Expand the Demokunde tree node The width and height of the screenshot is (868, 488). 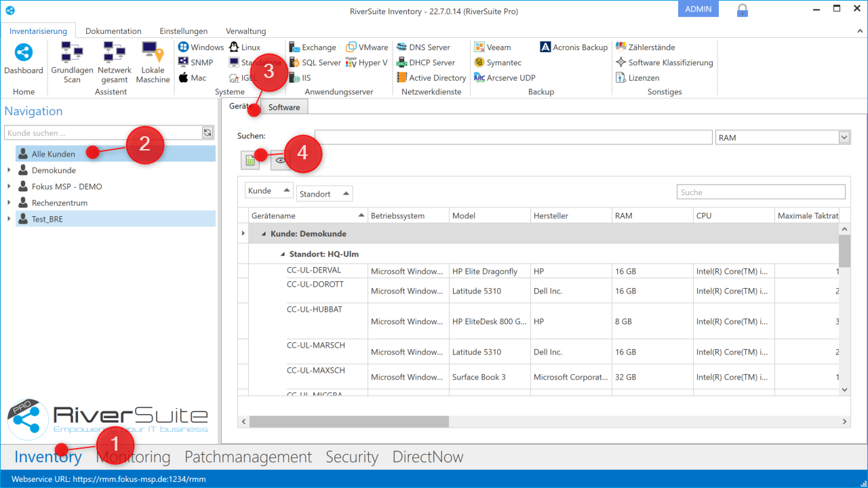[x=9, y=170]
